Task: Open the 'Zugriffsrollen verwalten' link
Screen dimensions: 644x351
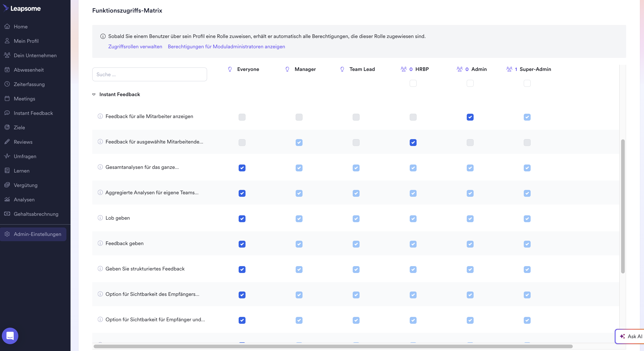Action: (135, 46)
